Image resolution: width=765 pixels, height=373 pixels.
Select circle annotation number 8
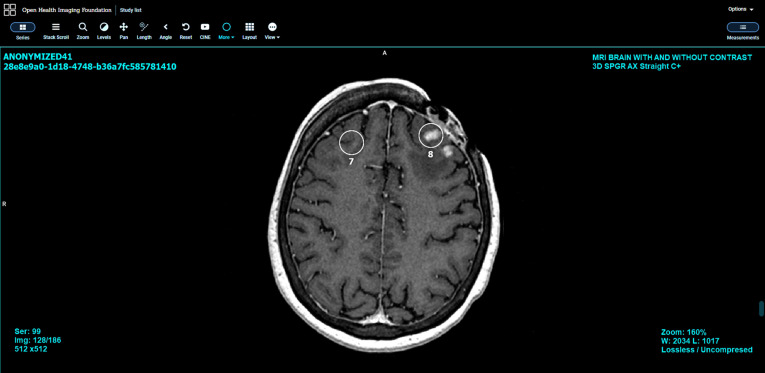click(x=431, y=136)
